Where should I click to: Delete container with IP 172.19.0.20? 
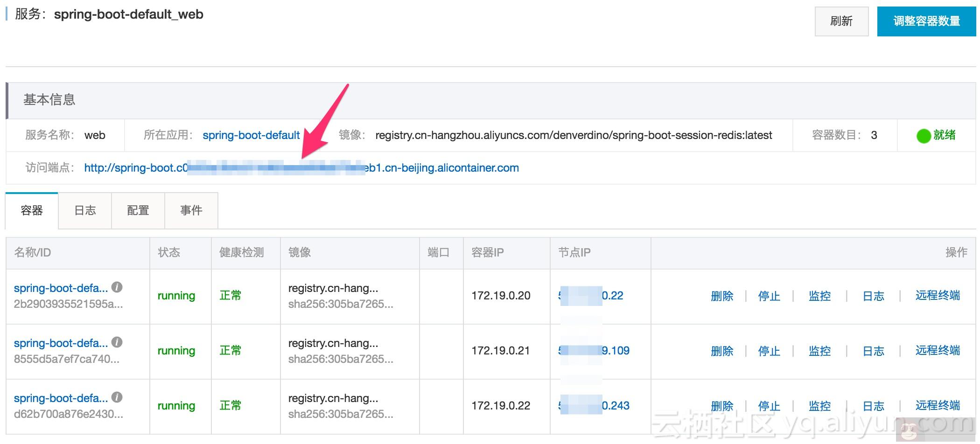(721, 296)
